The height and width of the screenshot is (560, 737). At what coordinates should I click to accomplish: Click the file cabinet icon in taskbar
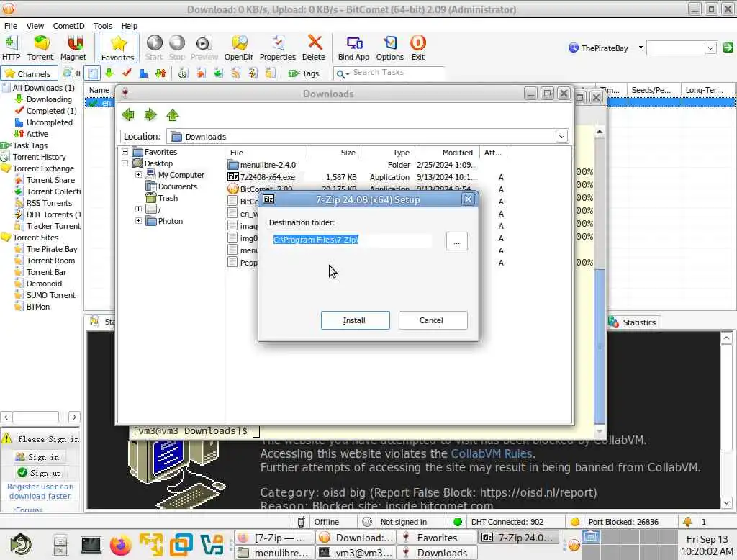[60, 545]
